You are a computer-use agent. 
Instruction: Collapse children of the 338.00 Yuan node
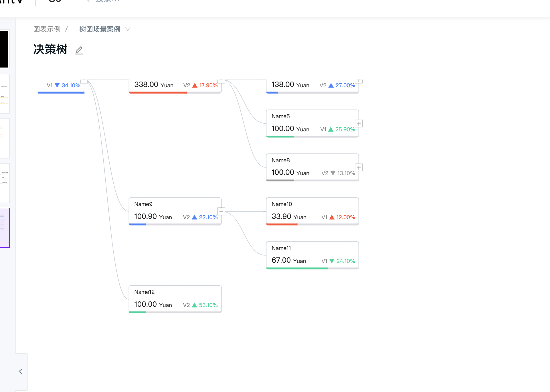pos(222,81)
